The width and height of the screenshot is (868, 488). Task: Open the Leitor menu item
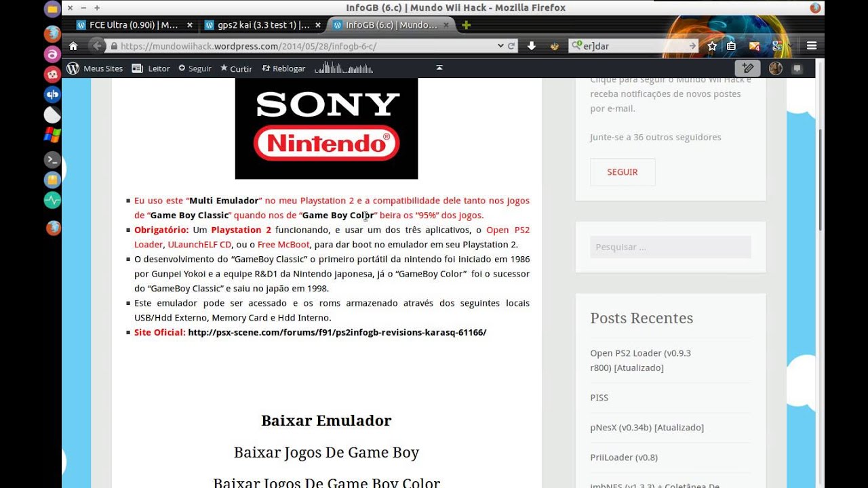(x=151, y=68)
